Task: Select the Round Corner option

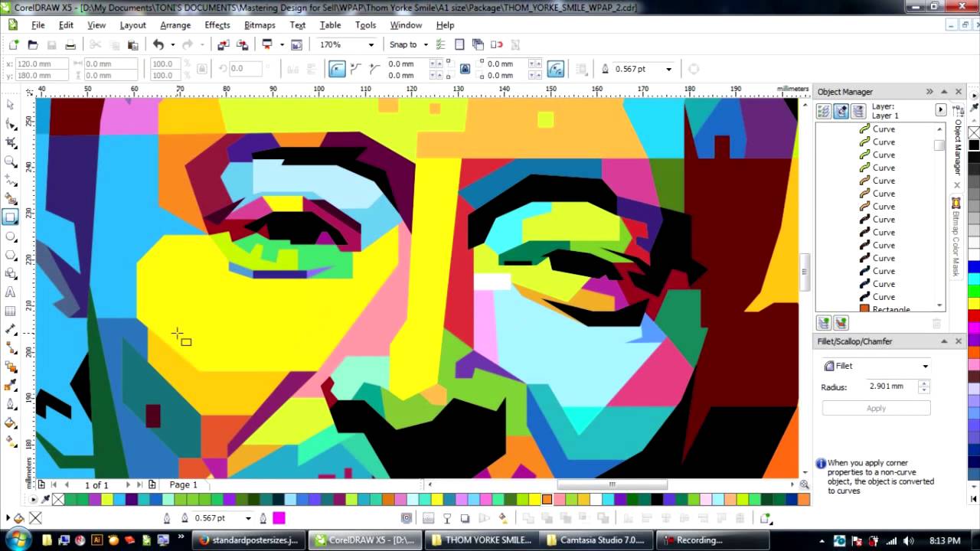Action: pyautogui.click(x=337, y=69)
